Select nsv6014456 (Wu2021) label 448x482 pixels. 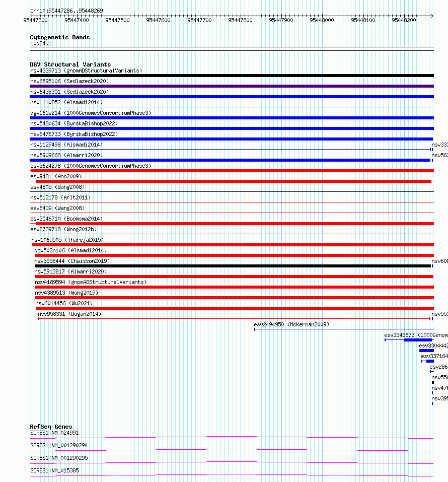click(64, 303)
